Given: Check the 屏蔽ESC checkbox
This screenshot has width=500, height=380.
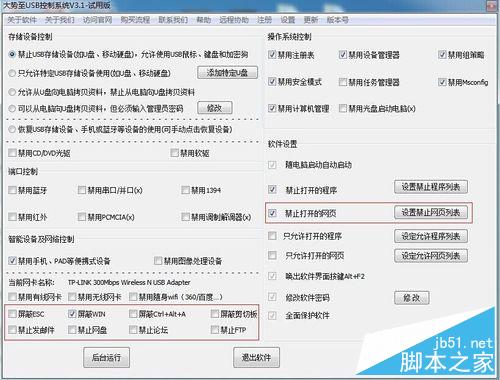Looking at the screenshot, I should point(12,314).
